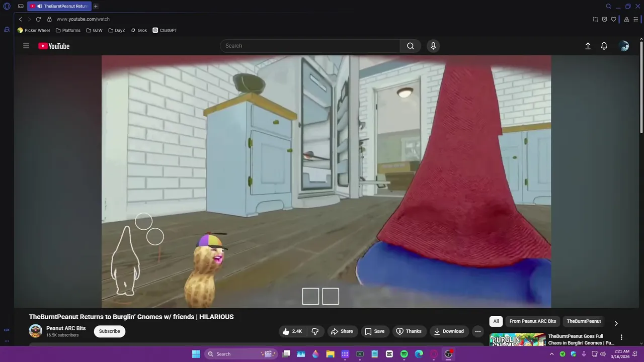Open ad blocker shield icon
This screenshot has height=362, width=644.
pyautogui.click(x=604, y=19)
